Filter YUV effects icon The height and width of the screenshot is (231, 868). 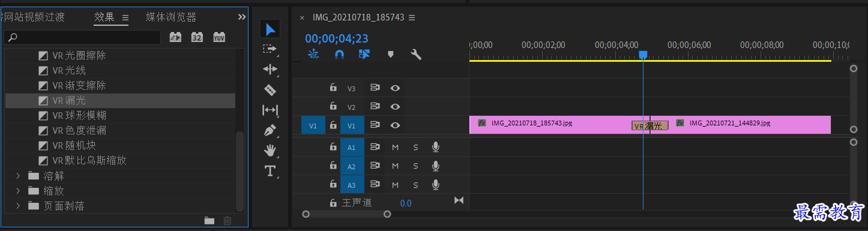click(219, 37)
